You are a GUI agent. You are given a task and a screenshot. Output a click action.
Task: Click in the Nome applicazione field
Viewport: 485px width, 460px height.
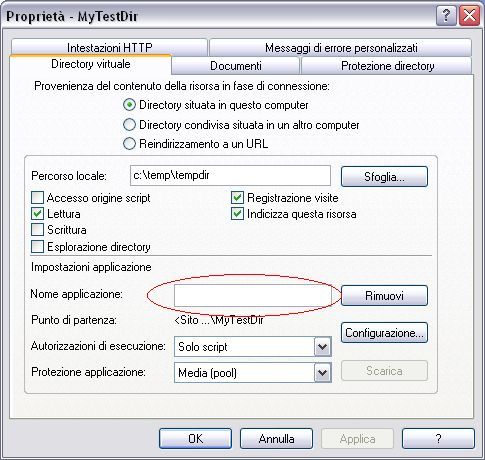pyautogui.click(x=253, y=296)
